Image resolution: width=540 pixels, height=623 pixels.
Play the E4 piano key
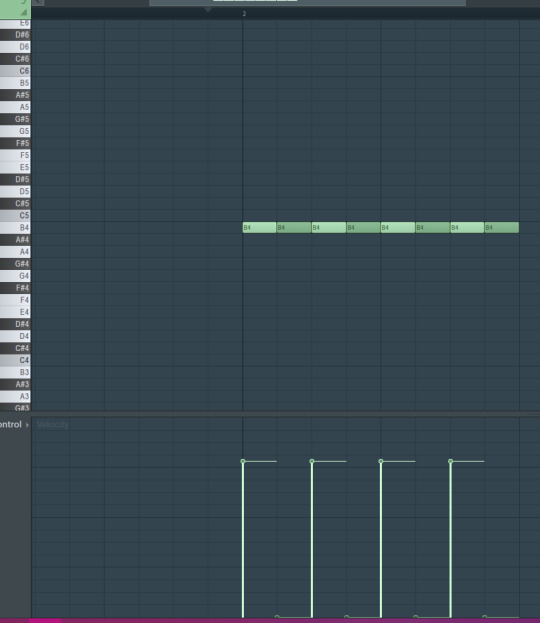click(15, 312)
